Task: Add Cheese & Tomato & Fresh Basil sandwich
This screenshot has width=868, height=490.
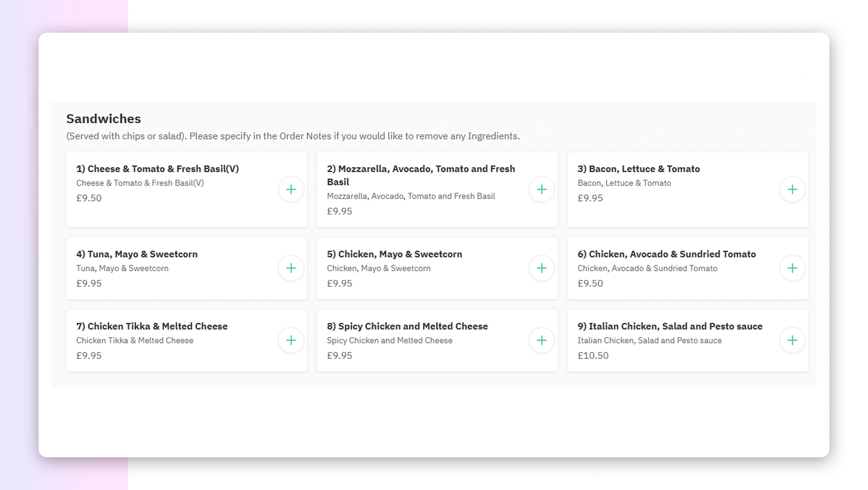Action: [291, 189]
